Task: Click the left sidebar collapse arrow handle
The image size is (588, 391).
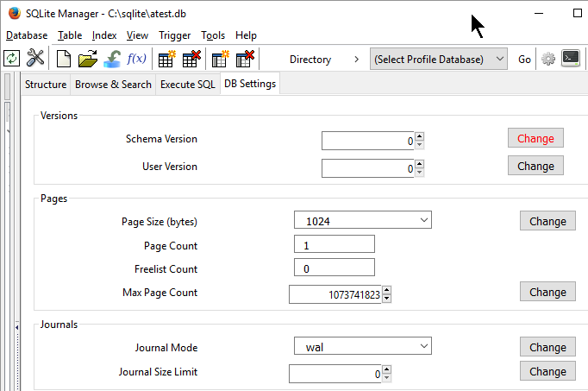Action: [x=17, y=327]
